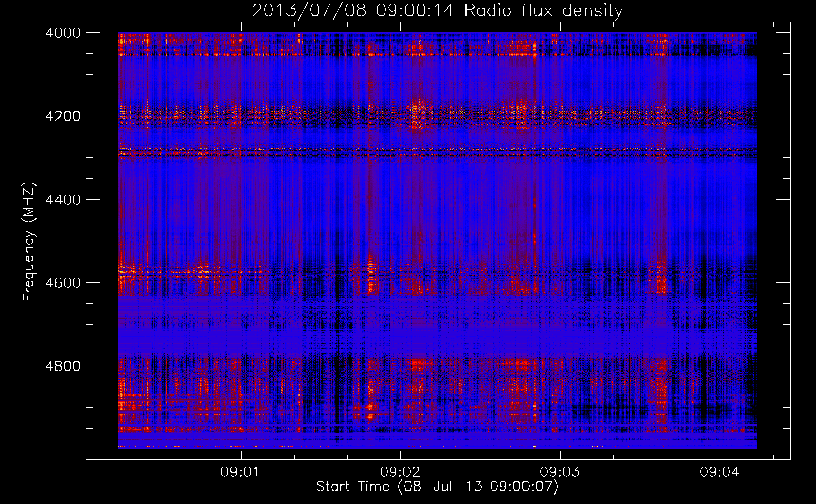Click the 'Start Time (08-Jul-13 09:00:07)' label

click(x=437, y=487)
